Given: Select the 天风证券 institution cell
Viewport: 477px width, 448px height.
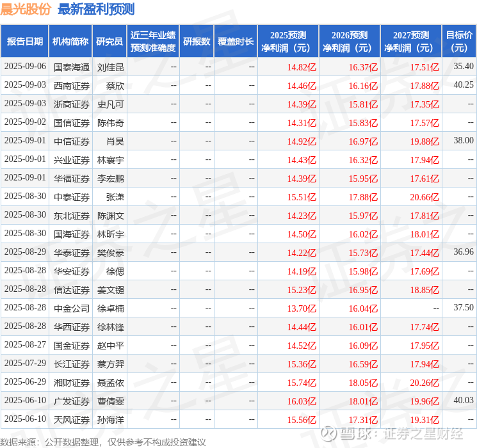Looking at the screenshot, I should pos(72,420).
